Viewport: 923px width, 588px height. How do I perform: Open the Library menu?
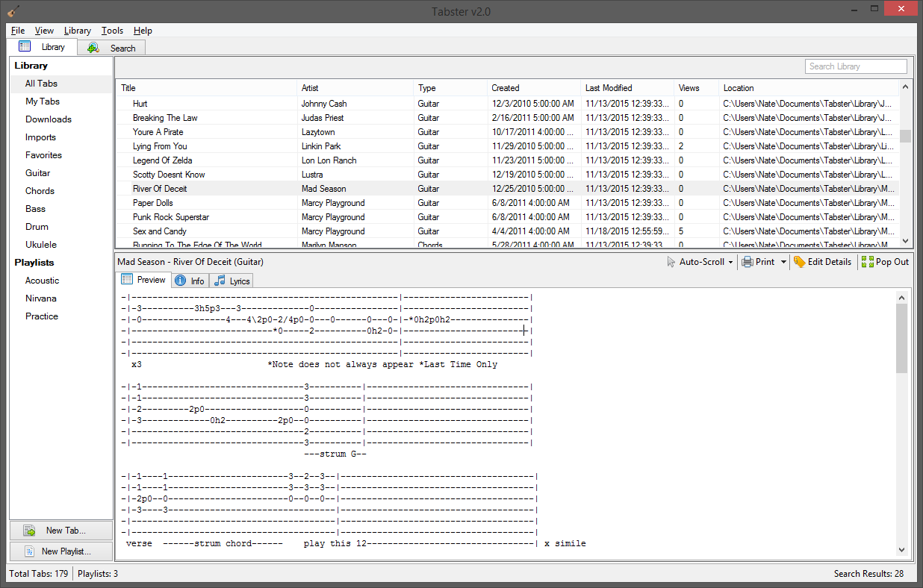77,31
